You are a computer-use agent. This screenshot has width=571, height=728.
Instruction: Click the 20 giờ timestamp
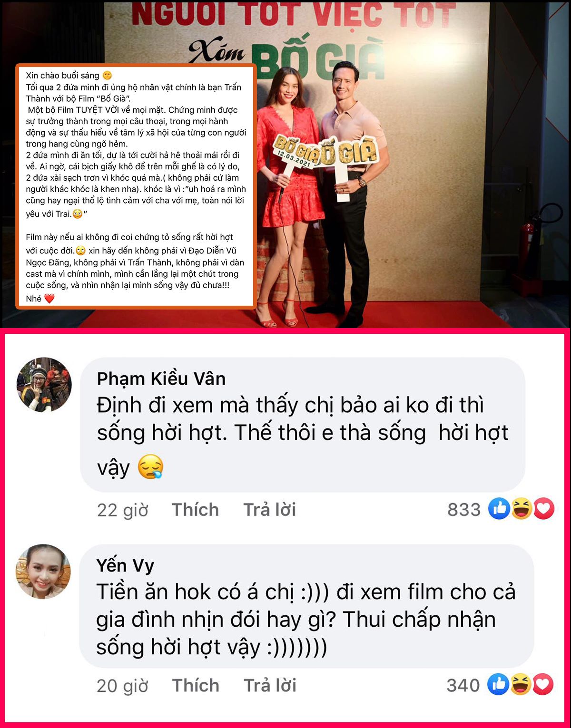pos(122,686)
